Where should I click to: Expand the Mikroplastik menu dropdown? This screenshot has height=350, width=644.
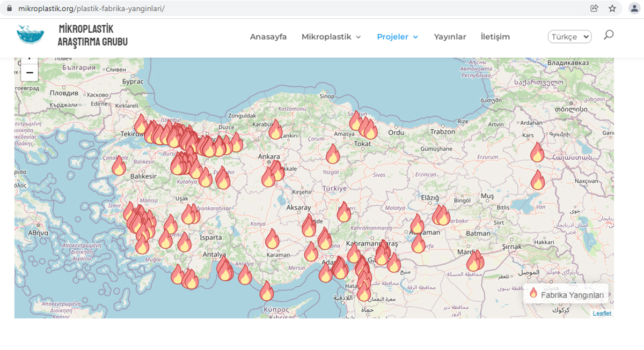click(331, 37)
